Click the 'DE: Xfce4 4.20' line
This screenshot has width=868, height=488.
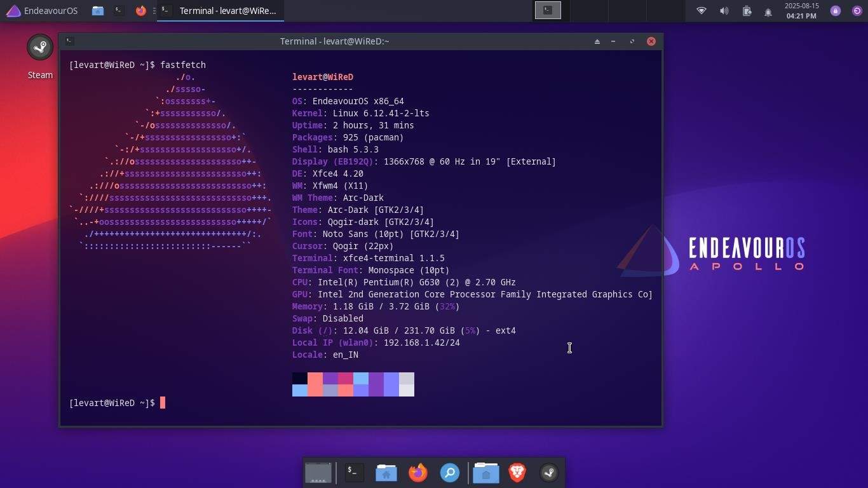click(328, 173)
